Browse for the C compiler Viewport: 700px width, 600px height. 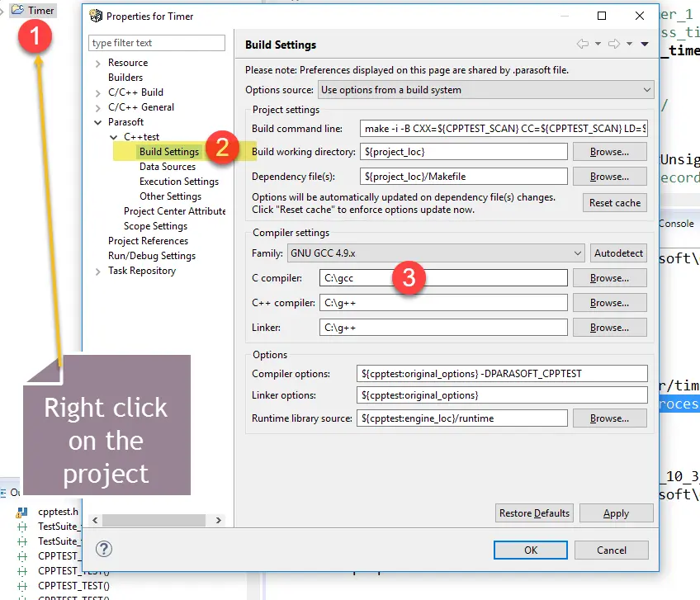pos(610,278)
